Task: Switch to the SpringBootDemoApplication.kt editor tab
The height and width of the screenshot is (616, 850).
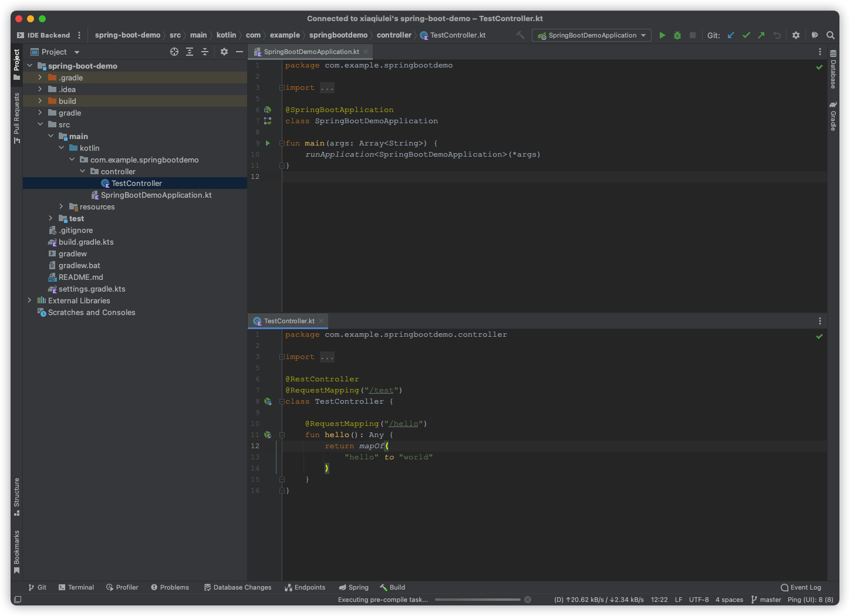Action: click(311, 52)
